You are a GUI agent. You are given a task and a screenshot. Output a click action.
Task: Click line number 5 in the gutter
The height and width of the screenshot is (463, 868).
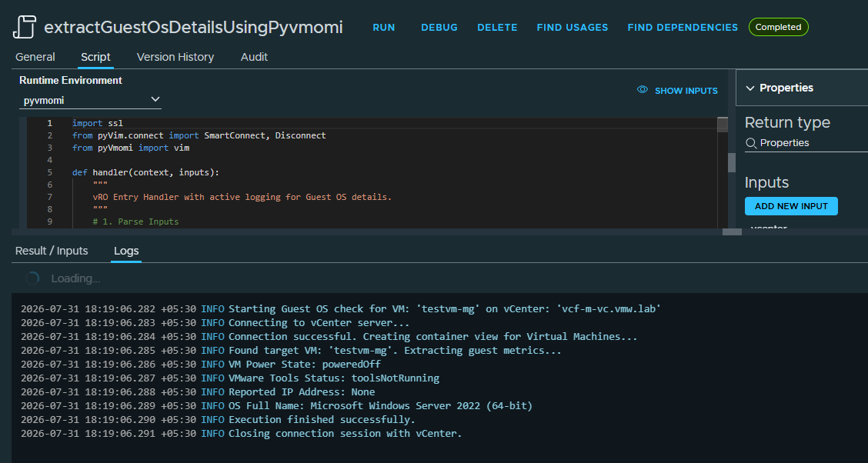(50, 172)
